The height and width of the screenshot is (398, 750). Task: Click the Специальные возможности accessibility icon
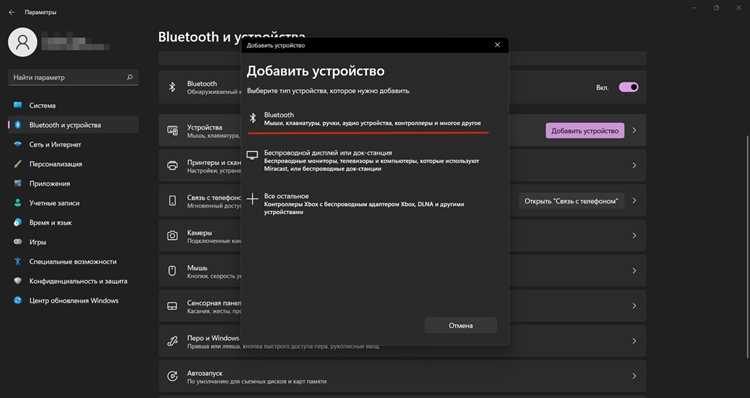pos(18,262)
